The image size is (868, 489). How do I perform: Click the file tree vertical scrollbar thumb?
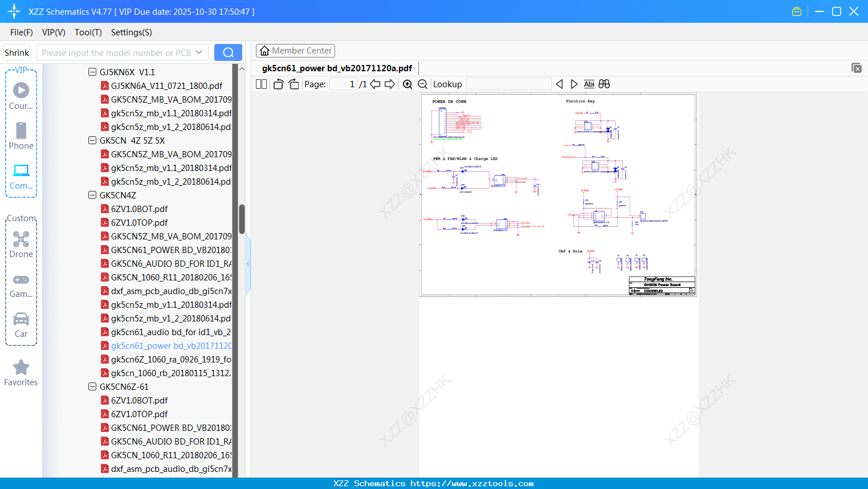point(242,219)
